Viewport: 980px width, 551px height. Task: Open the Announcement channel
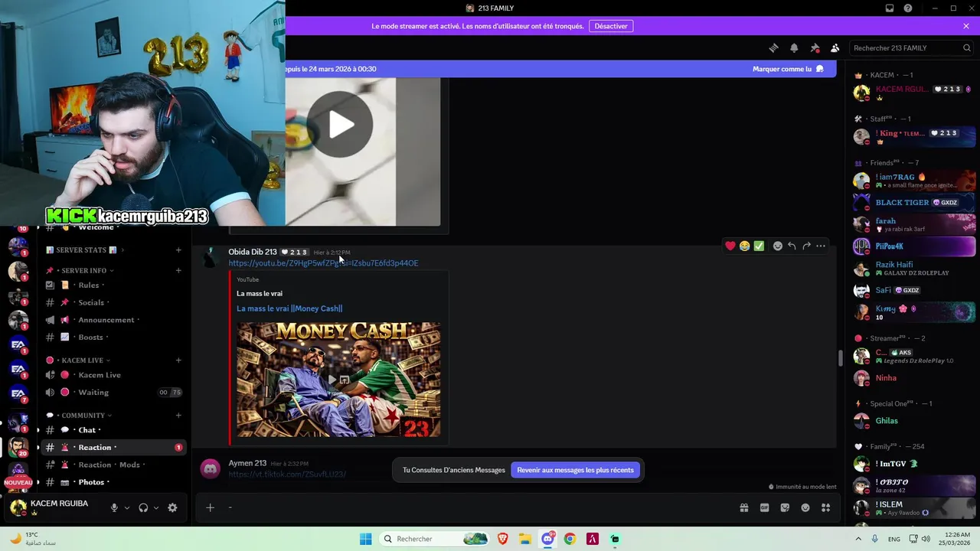point(115,320)
